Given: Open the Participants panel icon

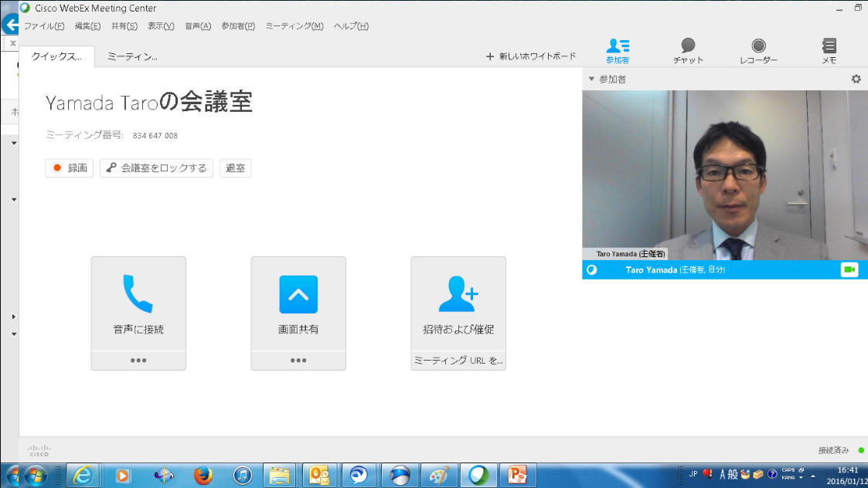Looking at the screenshot, I should (618, 51).
